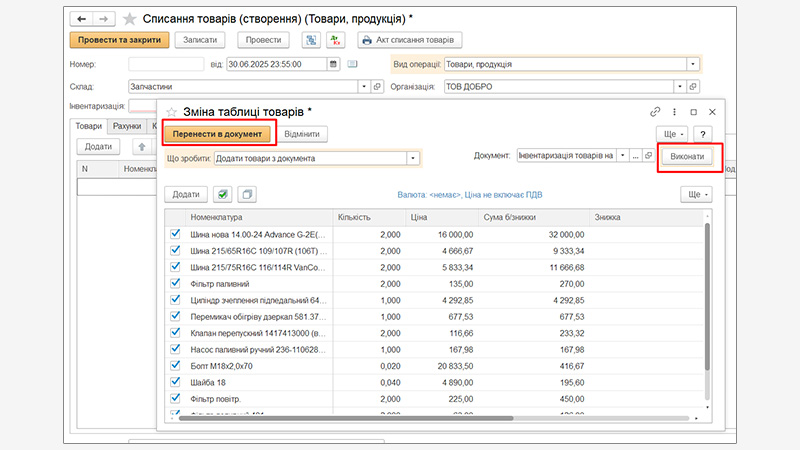Select the Товари tab
The width and height of the screenshot is (800, 450).
coord(88,126)
